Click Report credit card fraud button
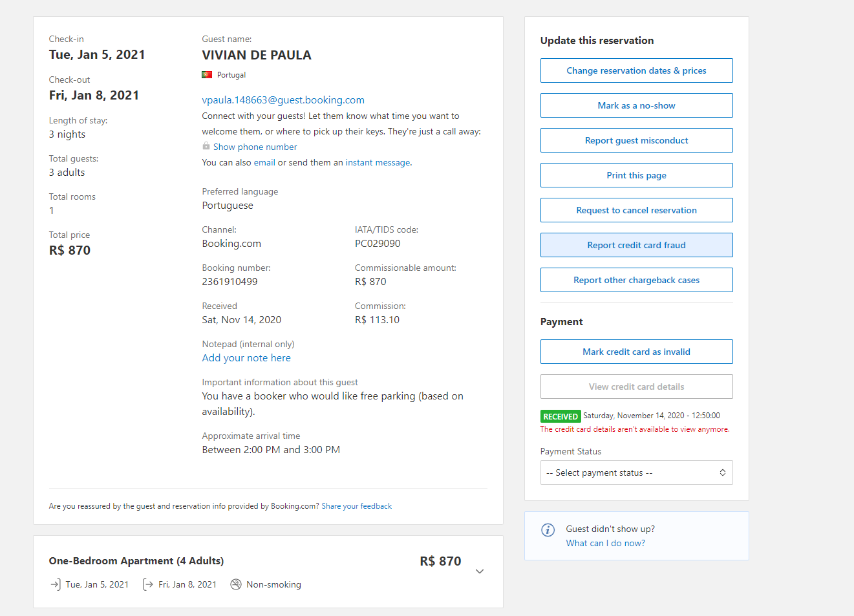854x616 pixels. [636, 245]
